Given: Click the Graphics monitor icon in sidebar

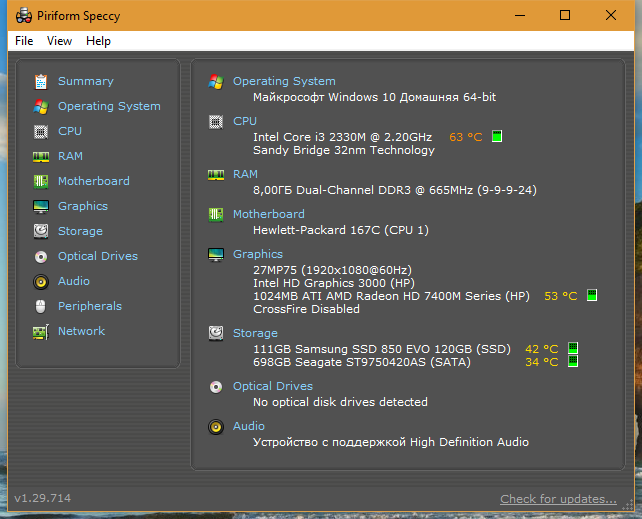Looking at the screenshot, I should 41,207.
